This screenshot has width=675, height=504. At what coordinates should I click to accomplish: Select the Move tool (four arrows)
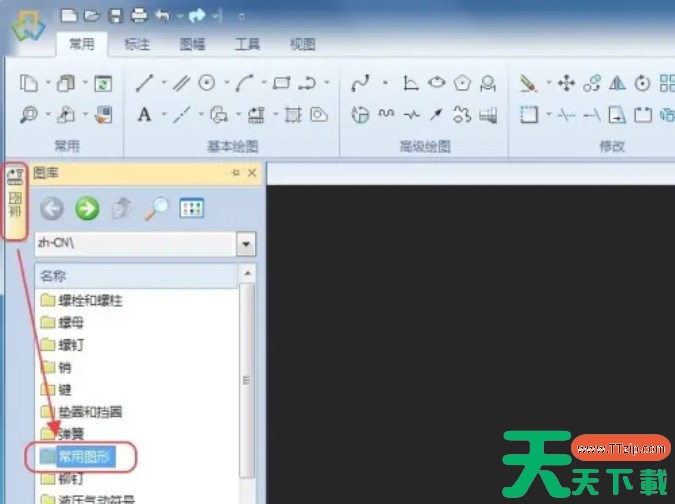click(x=567, y=83)
